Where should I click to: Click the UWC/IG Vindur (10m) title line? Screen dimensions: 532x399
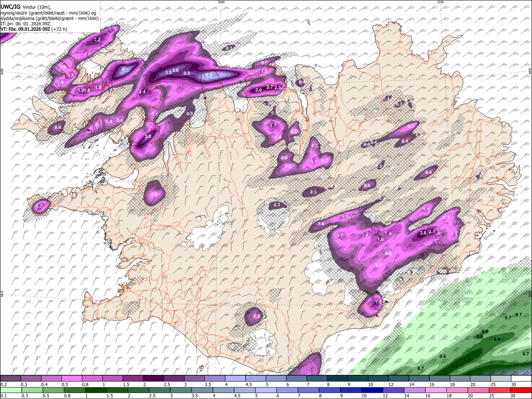(x=26, y=7)
